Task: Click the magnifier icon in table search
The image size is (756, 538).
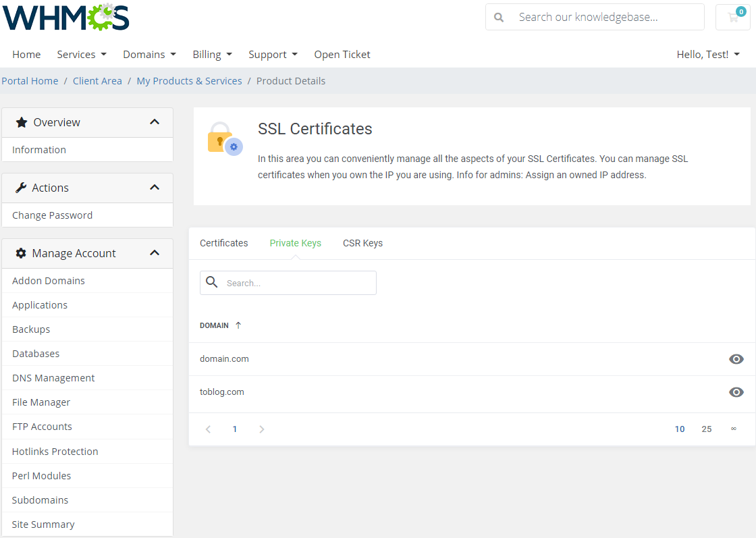Action: click(212, 282)
